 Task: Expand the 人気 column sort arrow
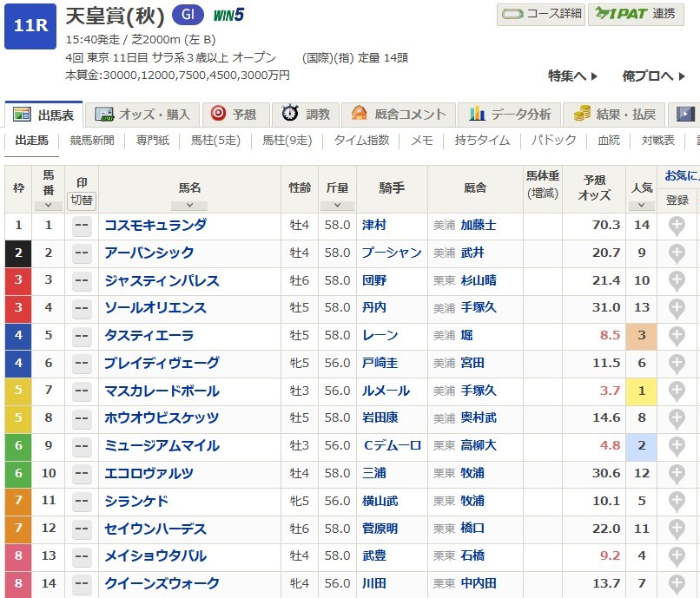point(641,206)
